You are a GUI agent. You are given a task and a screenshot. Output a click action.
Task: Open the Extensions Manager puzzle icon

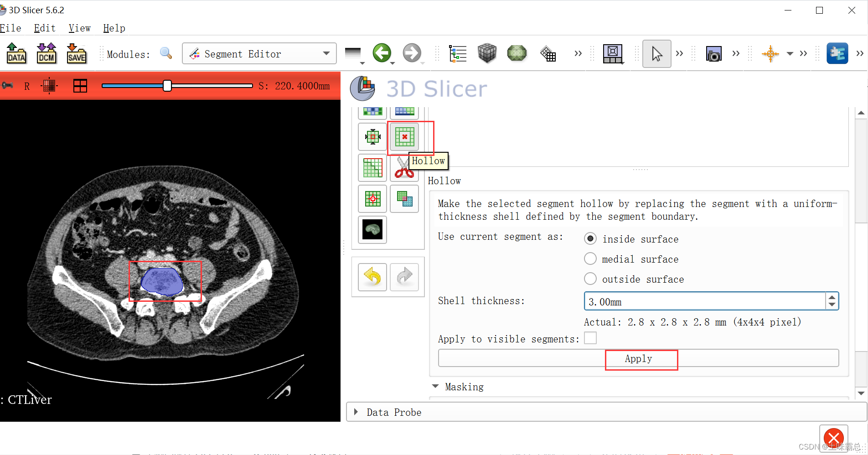pyautogui.click(x=837, y=53)
